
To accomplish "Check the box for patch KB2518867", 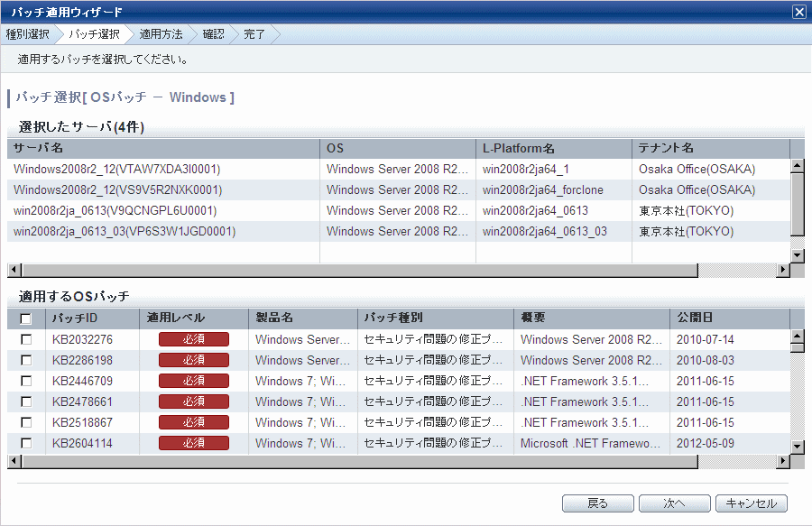I will 26,422.
